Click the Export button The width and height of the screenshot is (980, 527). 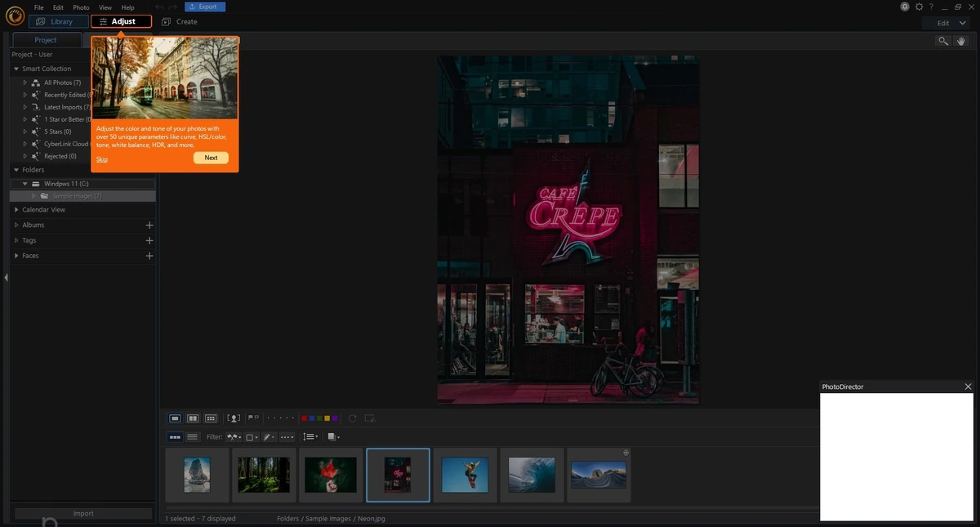[205, 7]
